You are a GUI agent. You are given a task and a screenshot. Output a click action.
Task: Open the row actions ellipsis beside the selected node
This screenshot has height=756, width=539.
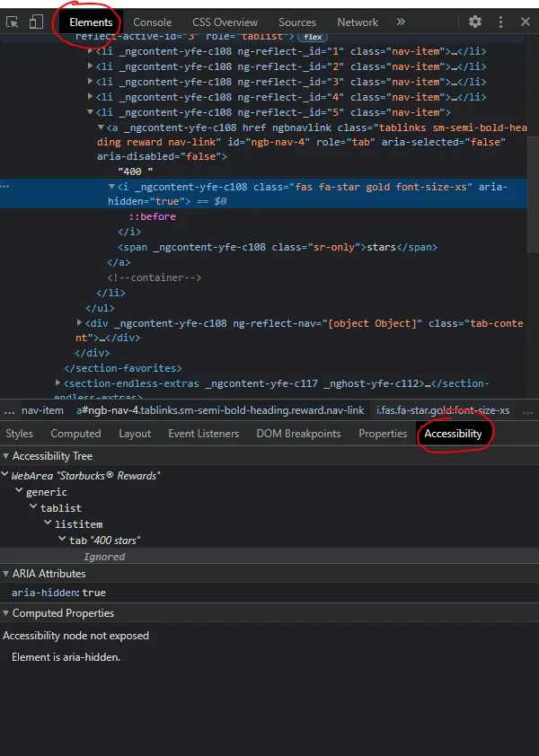(4, 187)
